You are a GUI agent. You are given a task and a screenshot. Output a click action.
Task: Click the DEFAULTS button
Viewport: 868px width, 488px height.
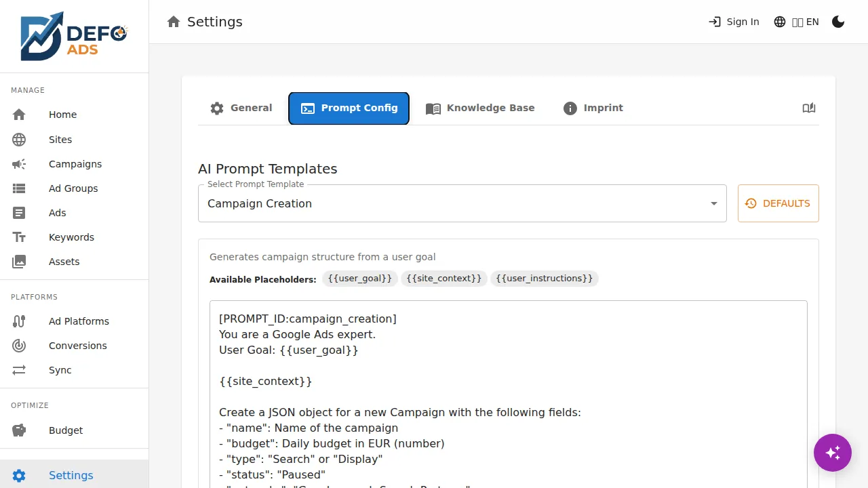pyautogui.click(x=778, y=203)
